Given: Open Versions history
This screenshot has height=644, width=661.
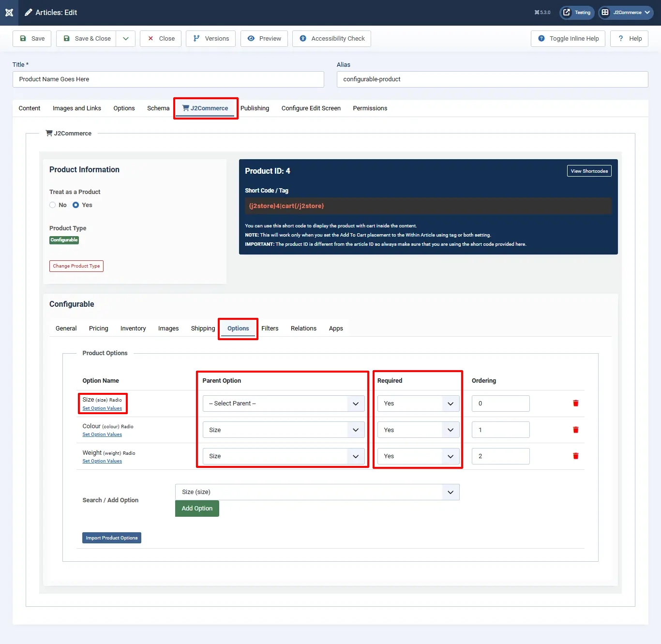Looking at the screenshot, I should click(211, 39).
